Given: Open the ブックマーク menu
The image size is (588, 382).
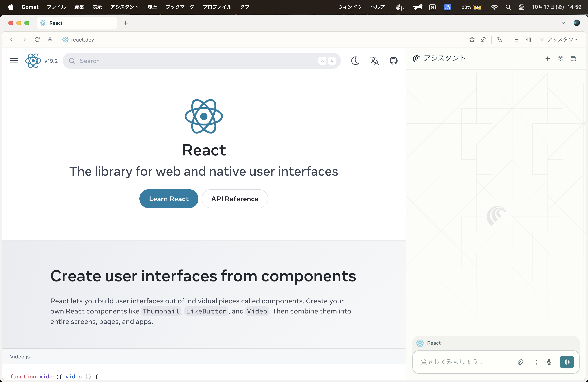Looking at the screenshot, I should [180, 7].
